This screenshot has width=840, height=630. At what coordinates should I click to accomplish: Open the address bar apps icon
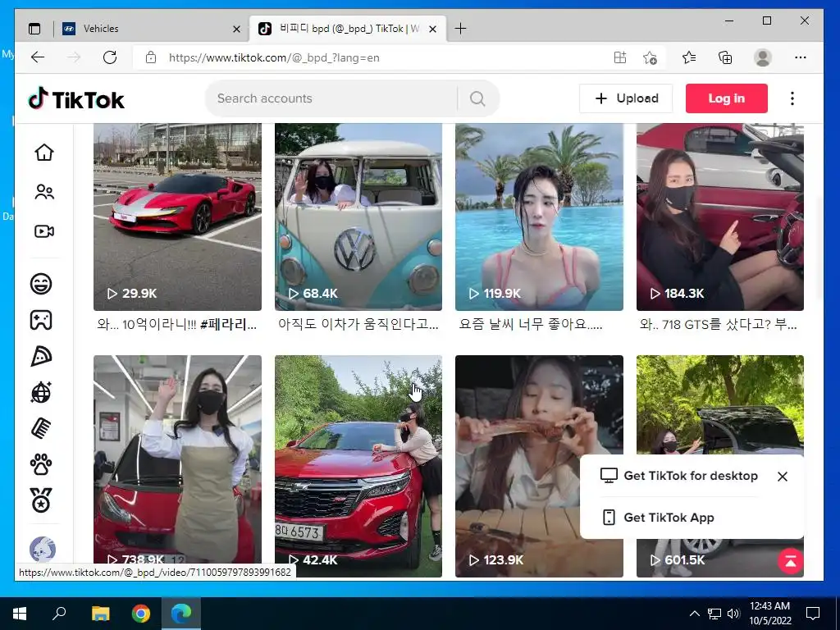pyautogui.click(x=620, y=57)
